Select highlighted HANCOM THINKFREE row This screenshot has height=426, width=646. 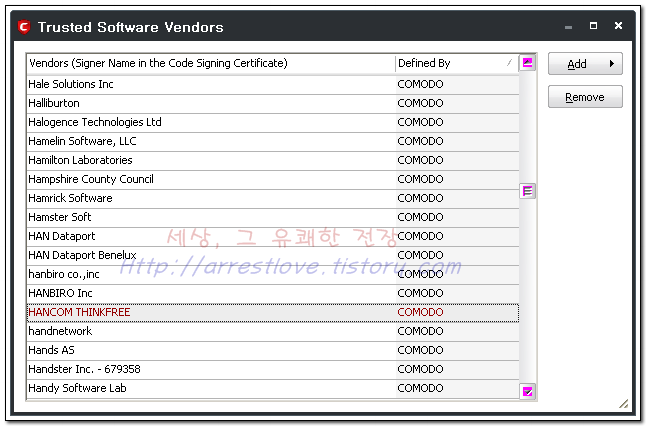(273, 312)
